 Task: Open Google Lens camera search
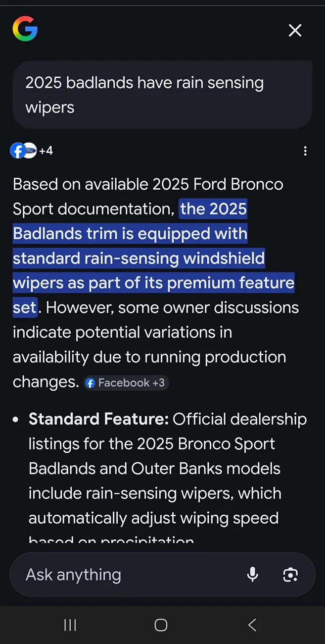coord(290,574)
